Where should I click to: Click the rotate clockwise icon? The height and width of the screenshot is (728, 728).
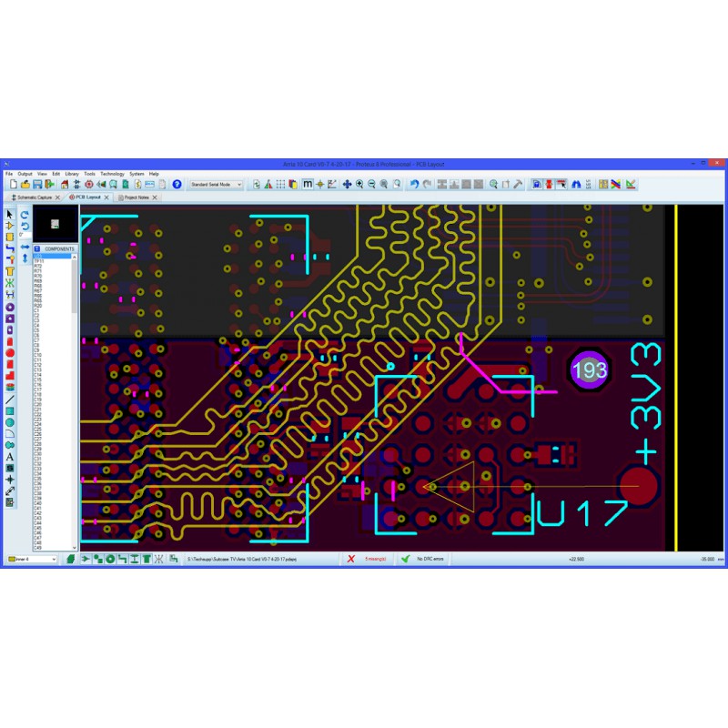pyautogui.click(x=25, y=214)
